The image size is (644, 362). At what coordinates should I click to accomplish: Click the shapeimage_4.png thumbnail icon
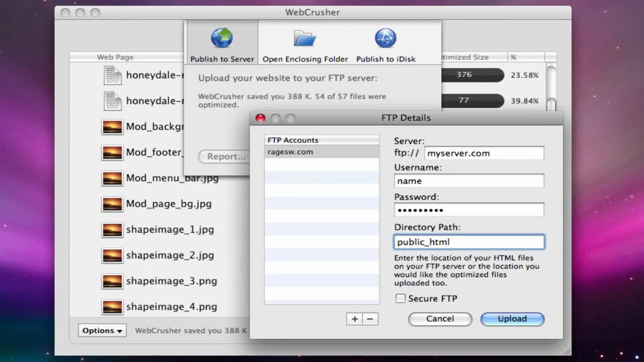click(112, 307)
